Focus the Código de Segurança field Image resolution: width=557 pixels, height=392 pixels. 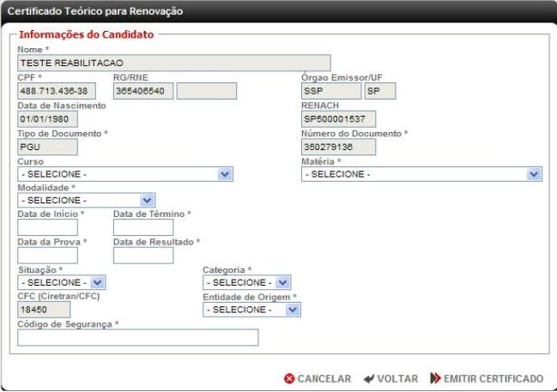click(138, 338)
